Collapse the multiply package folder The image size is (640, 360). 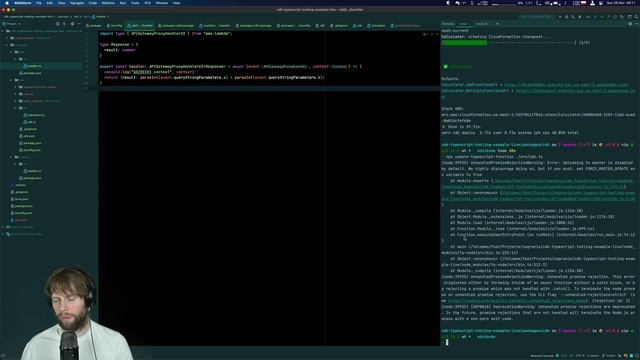coord(11,157)
